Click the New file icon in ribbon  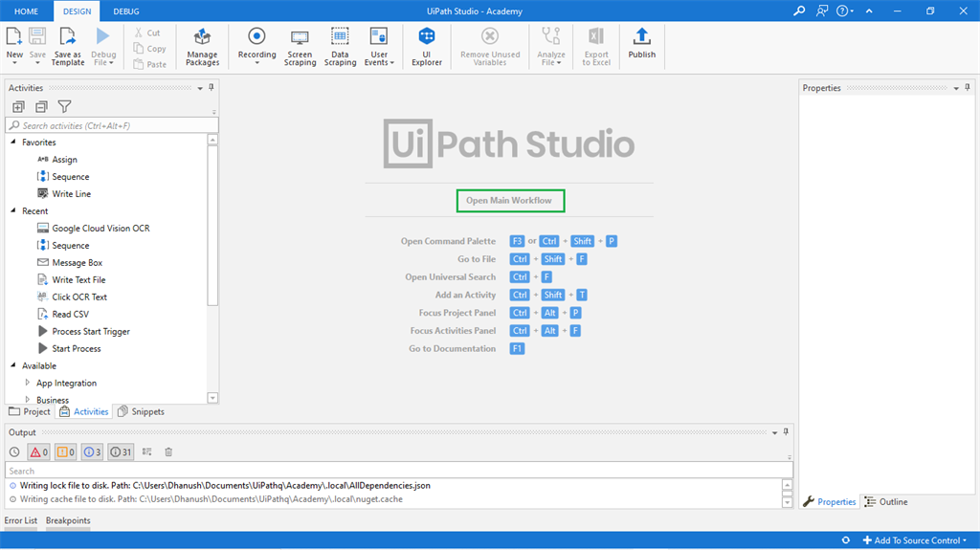(13, 37)
